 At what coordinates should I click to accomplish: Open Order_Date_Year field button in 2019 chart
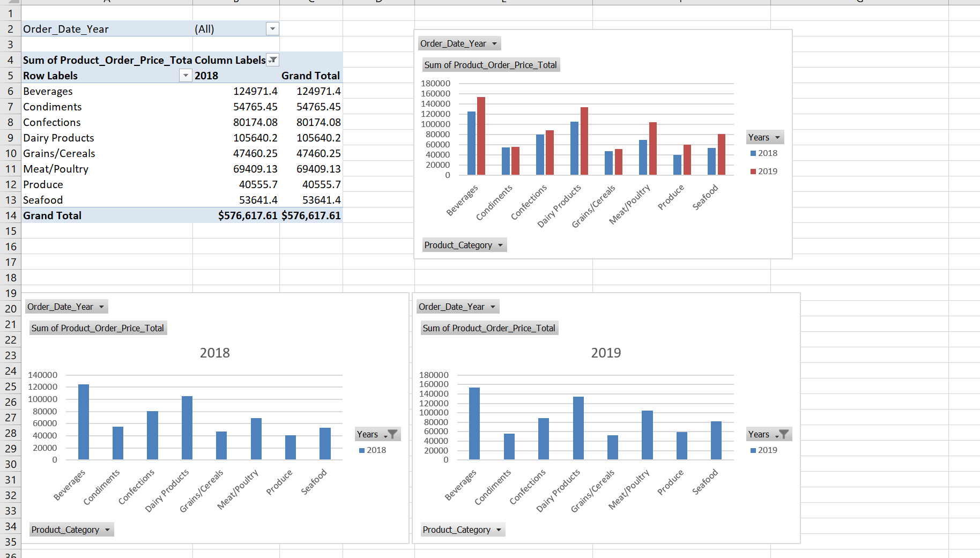click(x=458, y=307)
